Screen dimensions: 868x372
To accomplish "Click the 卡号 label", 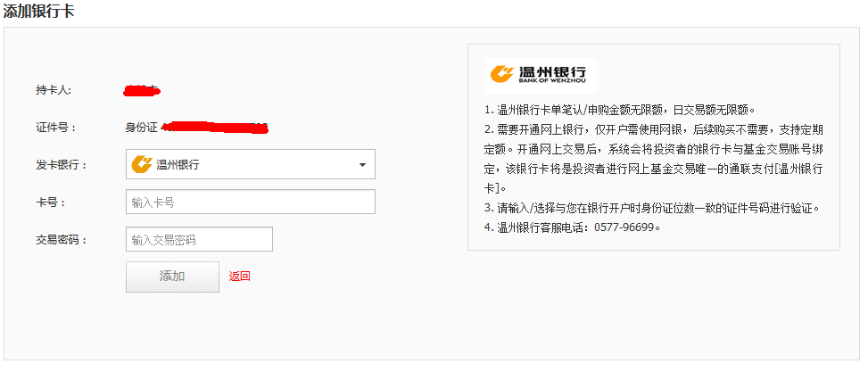I will (51, 203).
